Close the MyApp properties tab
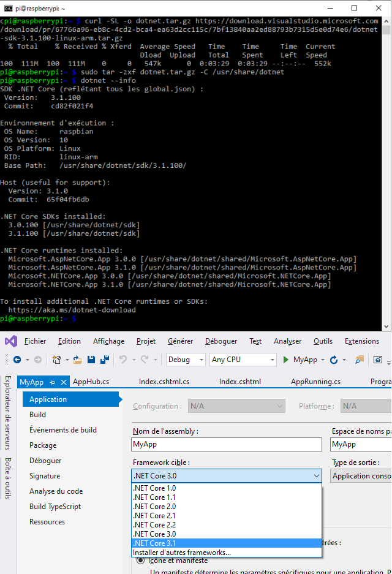 pos(64,382)
